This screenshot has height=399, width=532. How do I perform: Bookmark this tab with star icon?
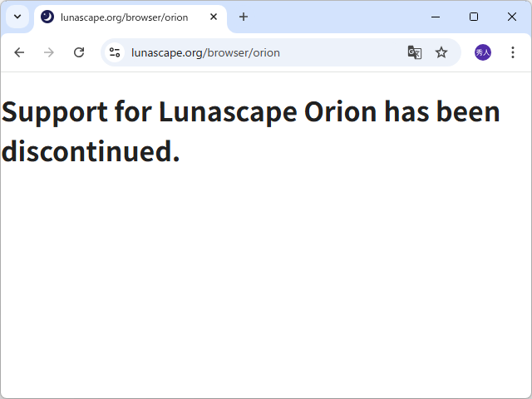click(x=441, y=52)
